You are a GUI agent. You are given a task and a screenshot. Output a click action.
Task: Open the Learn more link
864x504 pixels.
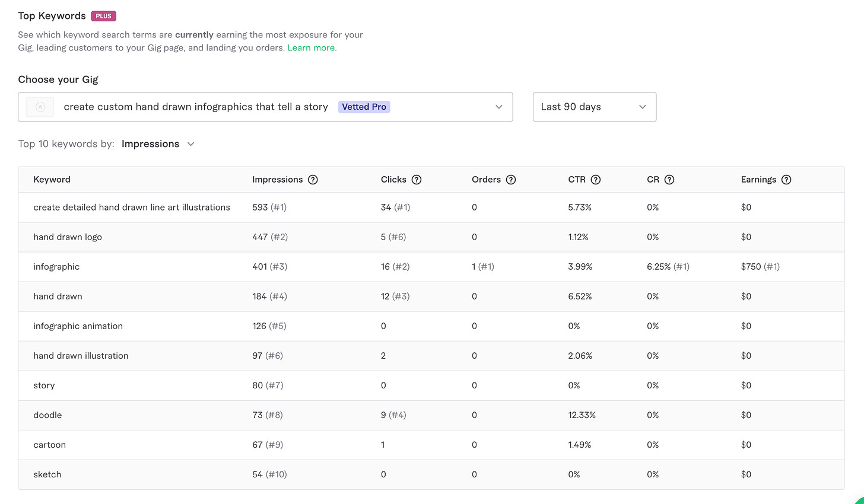point(312,48)
